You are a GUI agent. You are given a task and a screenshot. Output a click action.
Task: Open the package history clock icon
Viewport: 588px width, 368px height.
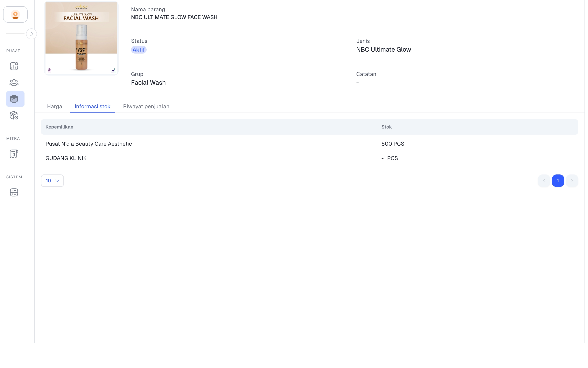point(14,115)
